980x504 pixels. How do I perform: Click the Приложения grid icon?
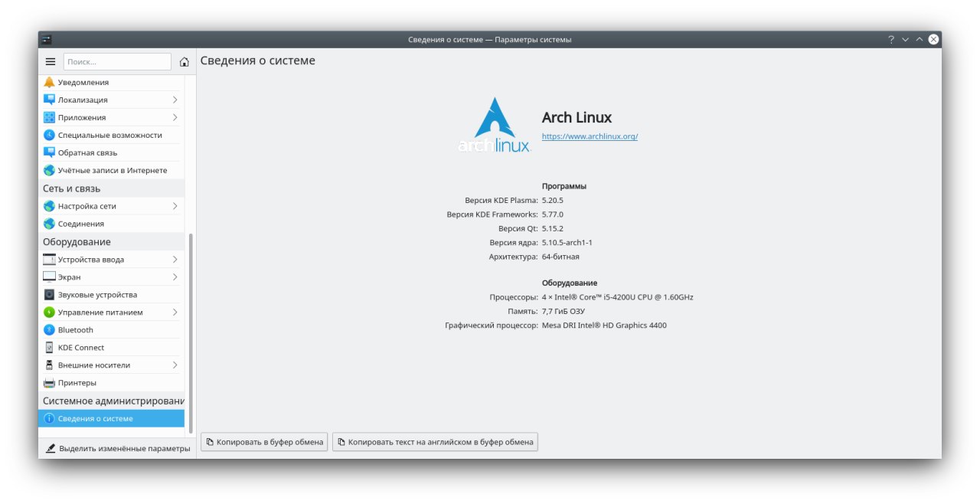pos(49,117)
